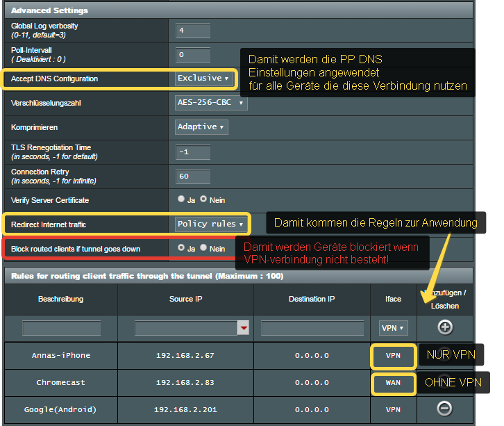Click source IP 192.168.2.201
Screen dimensions: 504x426
pos(185,409)
